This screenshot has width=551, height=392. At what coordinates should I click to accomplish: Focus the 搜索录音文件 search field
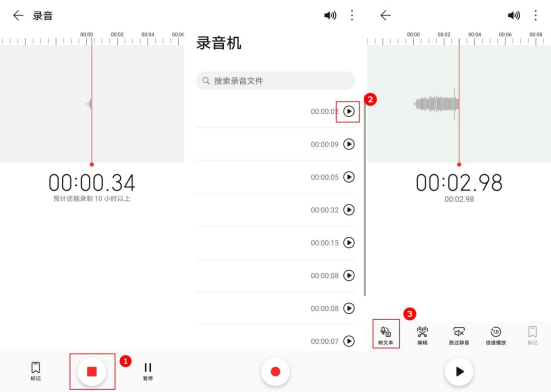pos(275,81)
